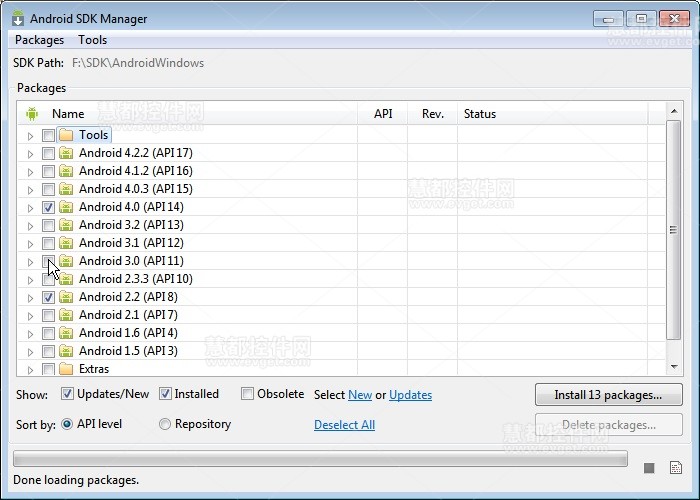700x500 pixels.
Task: Click the SDK path F:\SDK\AndroidWindows text
Action: pyautogui.click(x=138, y=63)
